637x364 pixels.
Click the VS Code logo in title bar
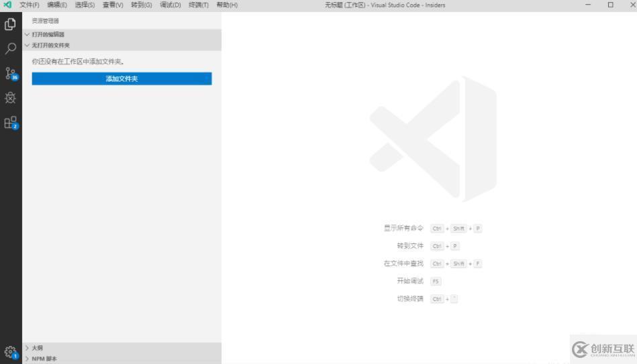pos(7,5)
